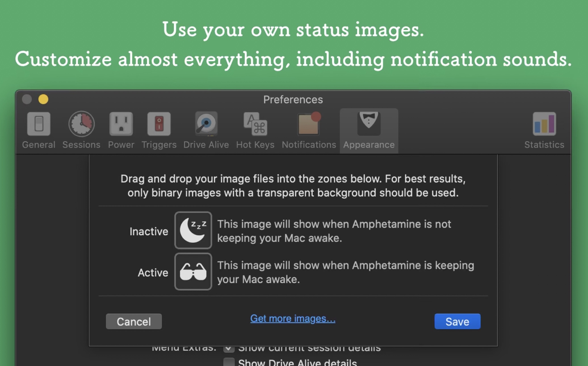This screenshot has width=588, height=366.
Task: Enable Show Drive Alive details checkbox
Action: [x=229, y=362]
